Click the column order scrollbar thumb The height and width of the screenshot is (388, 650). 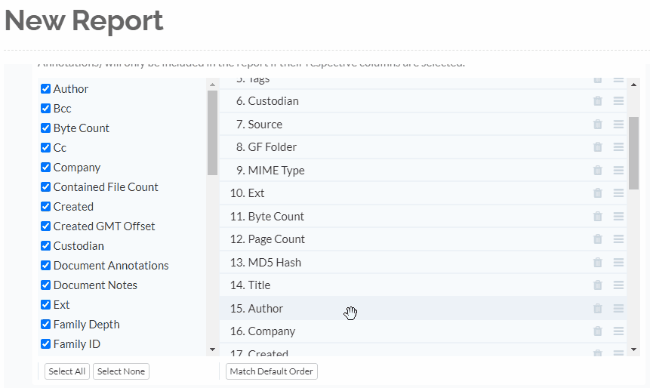click(x=633, y=153)
